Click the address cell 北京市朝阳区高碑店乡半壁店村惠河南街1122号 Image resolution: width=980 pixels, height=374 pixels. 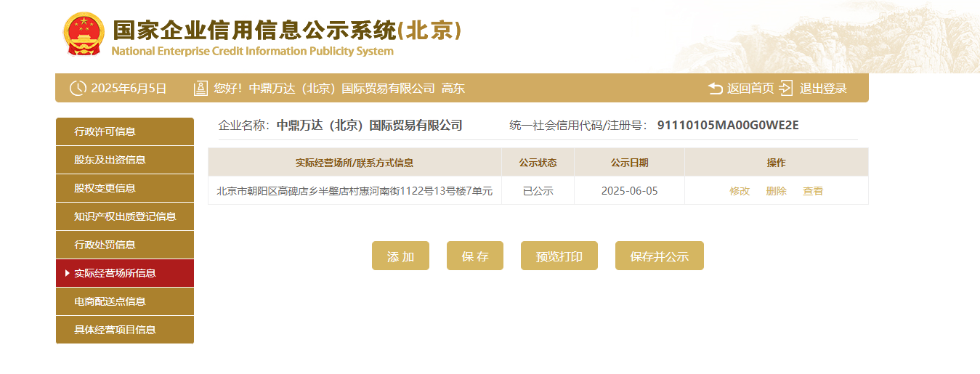pos(355,191)
